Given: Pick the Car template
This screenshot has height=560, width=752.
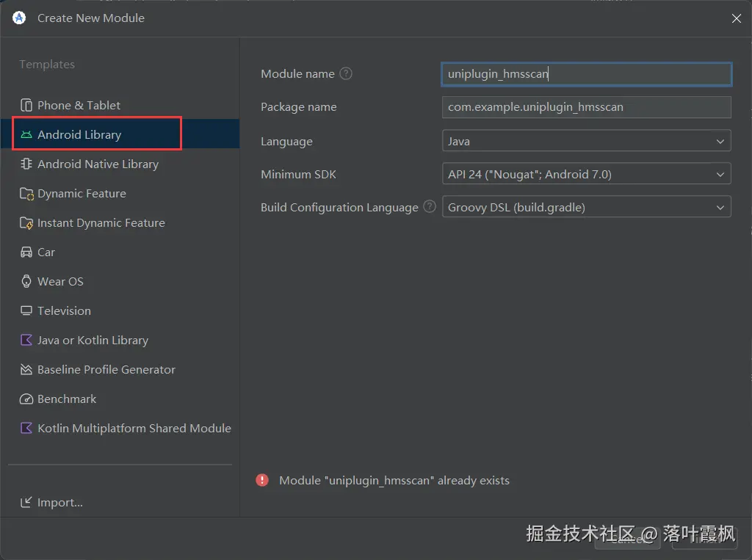Looking at the screenshot, I should point(120,252).
